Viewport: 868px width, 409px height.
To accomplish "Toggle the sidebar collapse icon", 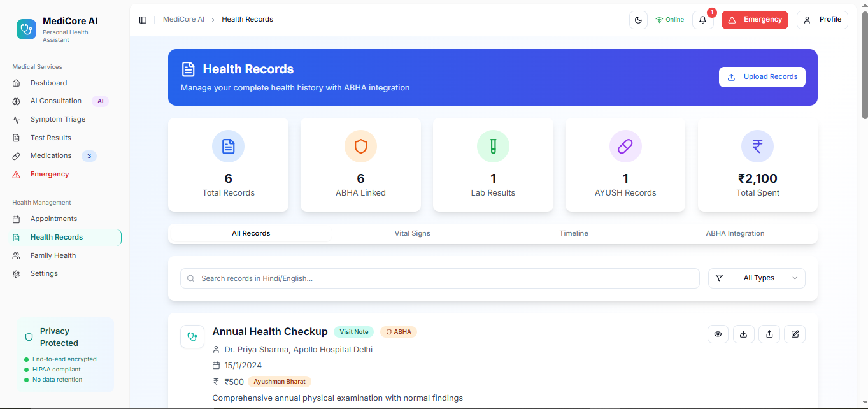I will [x=143, y=20].
